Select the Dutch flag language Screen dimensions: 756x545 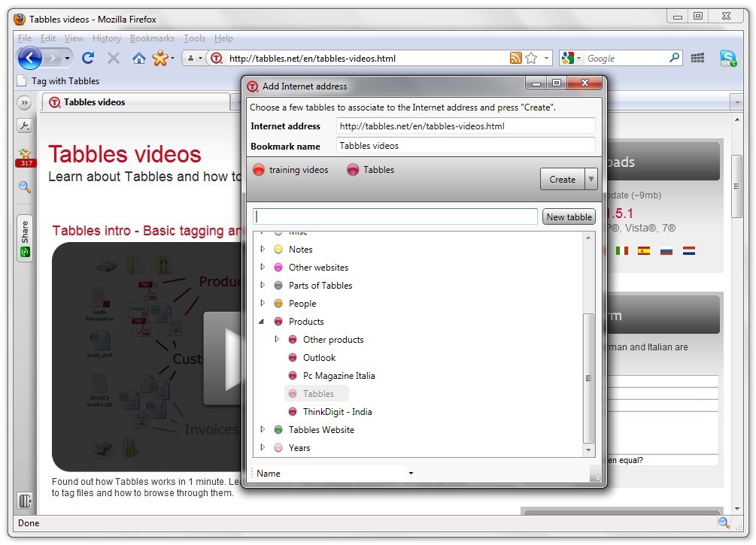tap(689, 250)
